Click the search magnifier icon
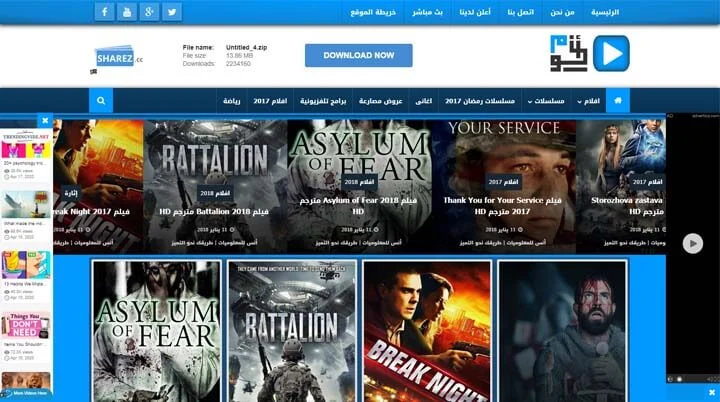Screen dimensions: 720x402 (101, 101)
